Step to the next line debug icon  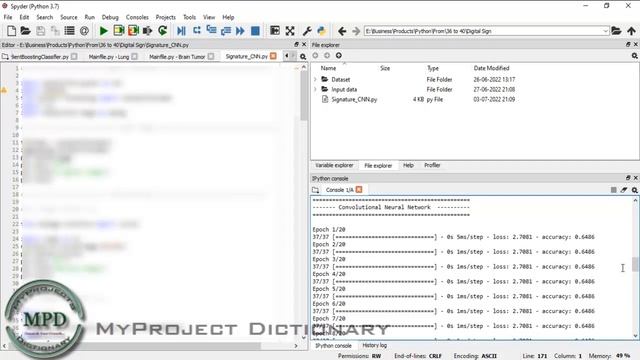click(196, 31)
